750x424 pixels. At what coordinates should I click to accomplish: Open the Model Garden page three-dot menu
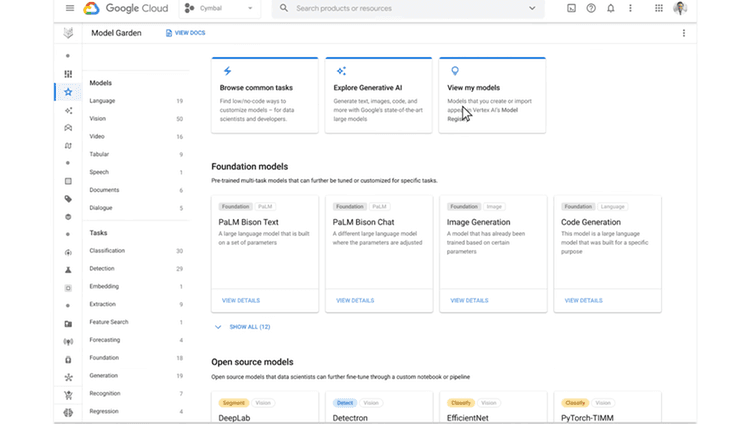(684, 33)
